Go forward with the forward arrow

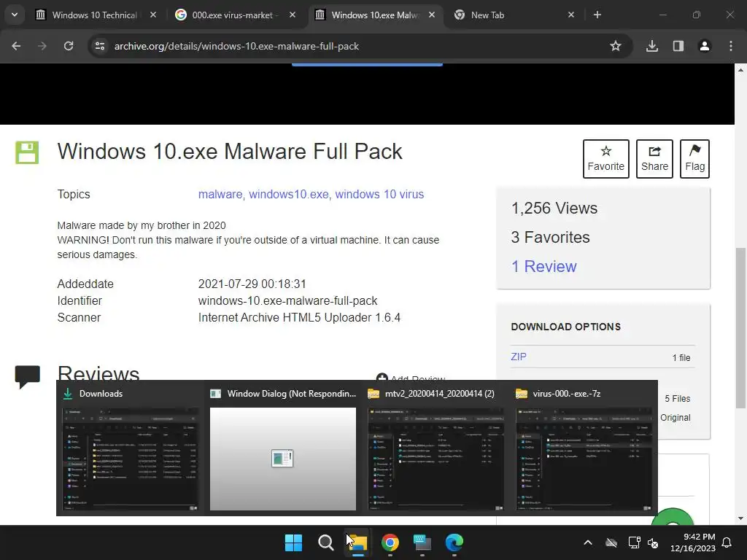point(42,46)
